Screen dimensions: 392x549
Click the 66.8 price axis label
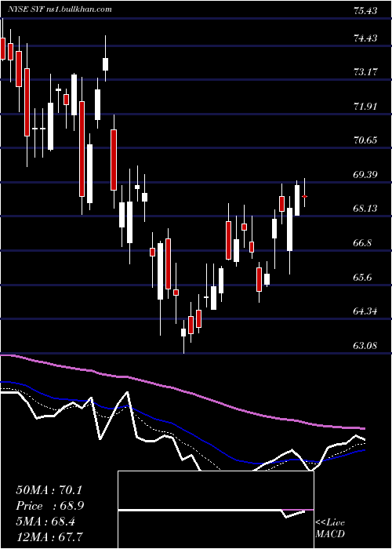[363, 243]
